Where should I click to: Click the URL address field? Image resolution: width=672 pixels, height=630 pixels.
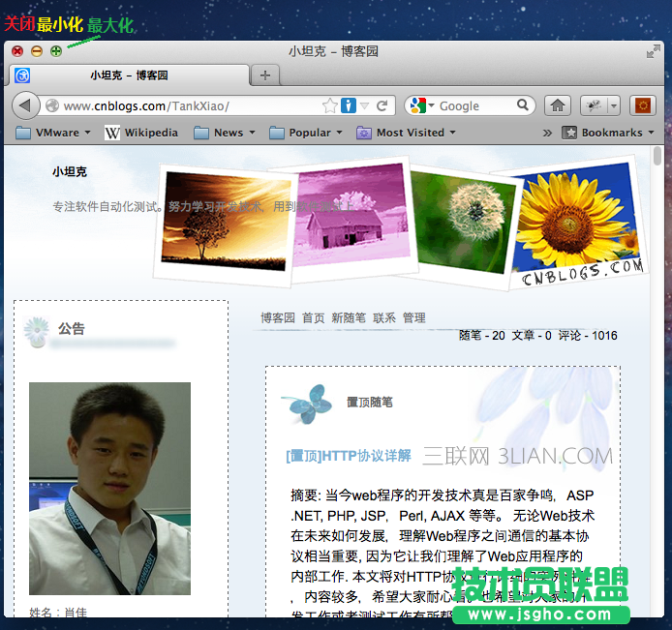click(191, 105)
